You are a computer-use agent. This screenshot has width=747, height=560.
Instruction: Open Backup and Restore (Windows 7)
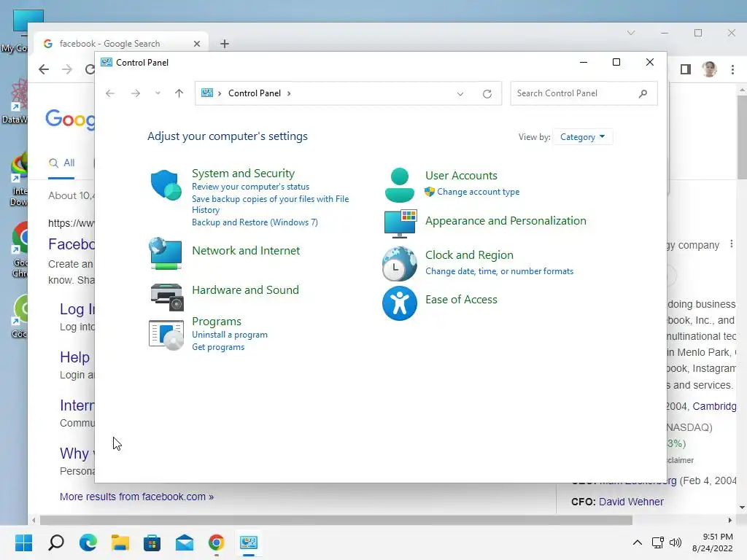coord(255,222)
